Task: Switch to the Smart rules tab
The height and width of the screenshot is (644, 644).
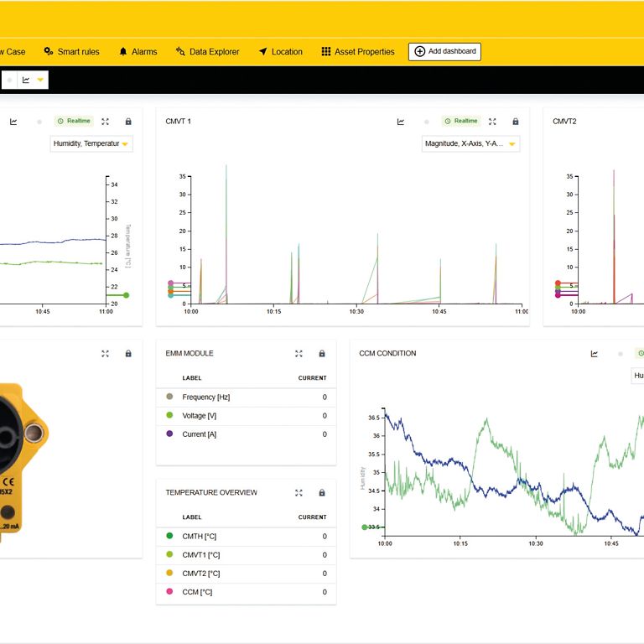Action: pos(71,52)
